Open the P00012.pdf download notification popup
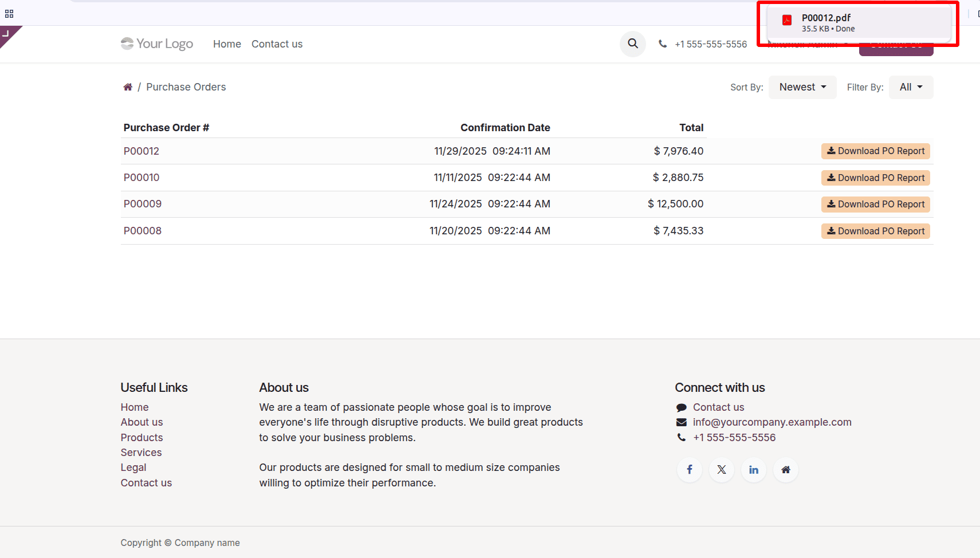This screenshot has width=980, height=558. [859, 23]
